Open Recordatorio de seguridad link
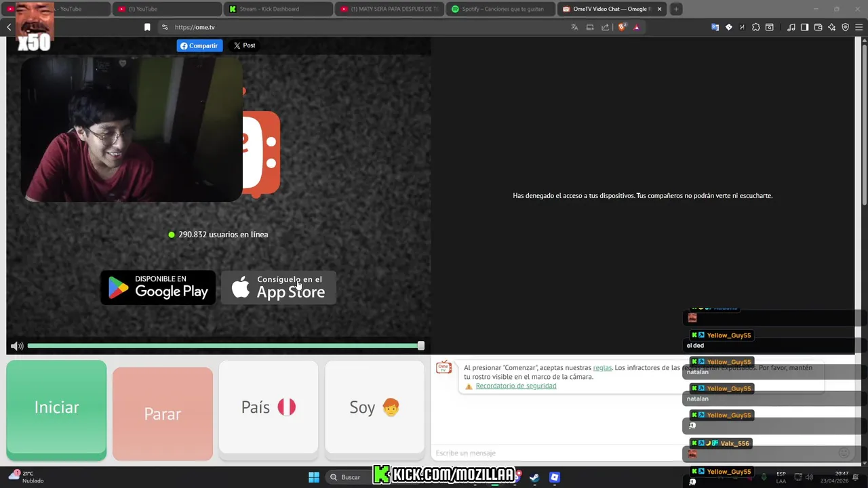This screenshot has width=868, height=488. click(x=516, y=386)
